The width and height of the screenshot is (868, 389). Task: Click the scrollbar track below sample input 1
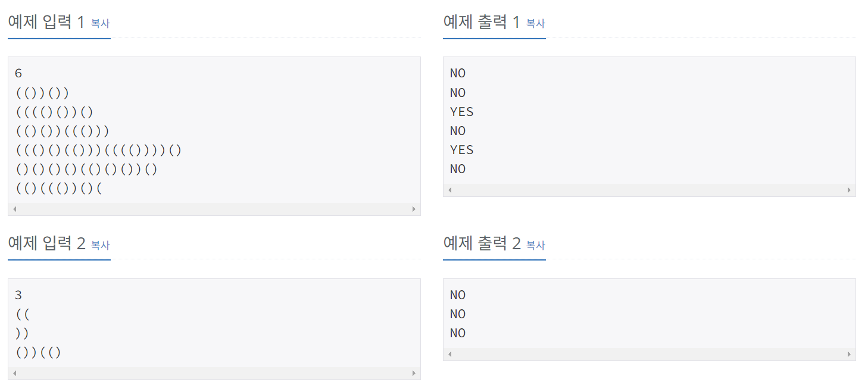point(214,209)
